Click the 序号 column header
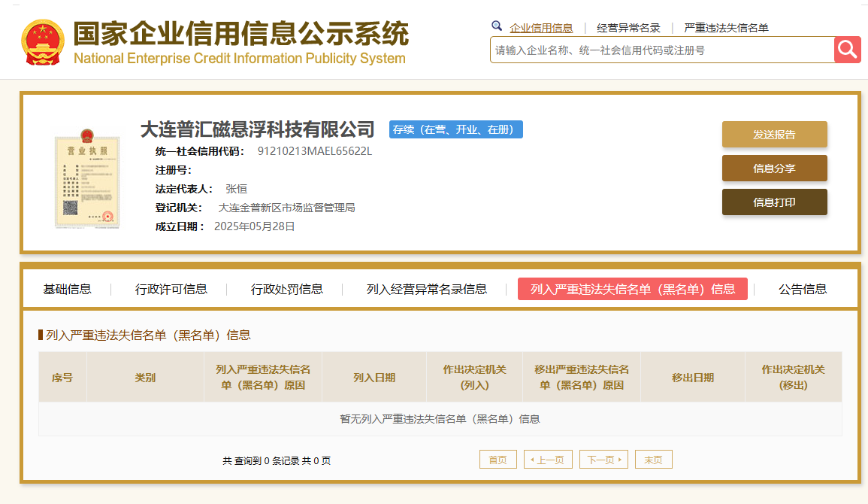 pos(62,377)
